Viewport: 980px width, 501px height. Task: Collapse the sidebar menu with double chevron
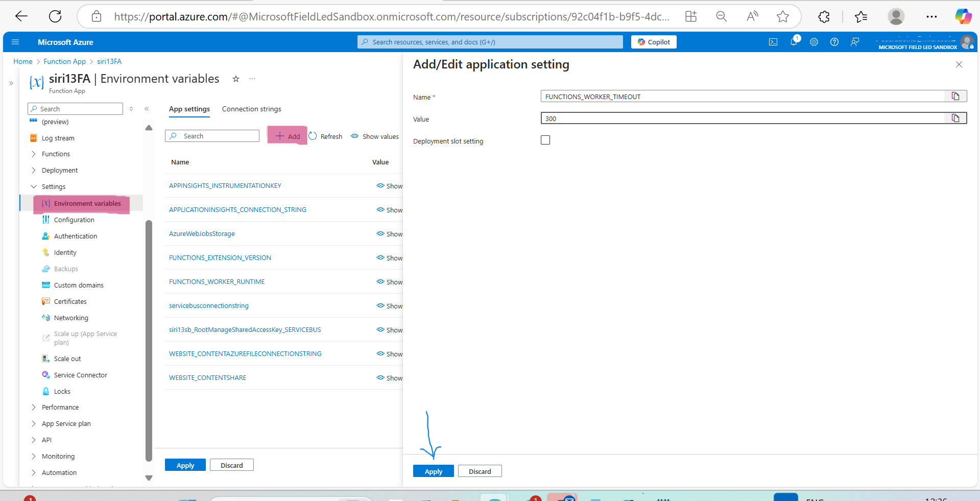[147, 109]
